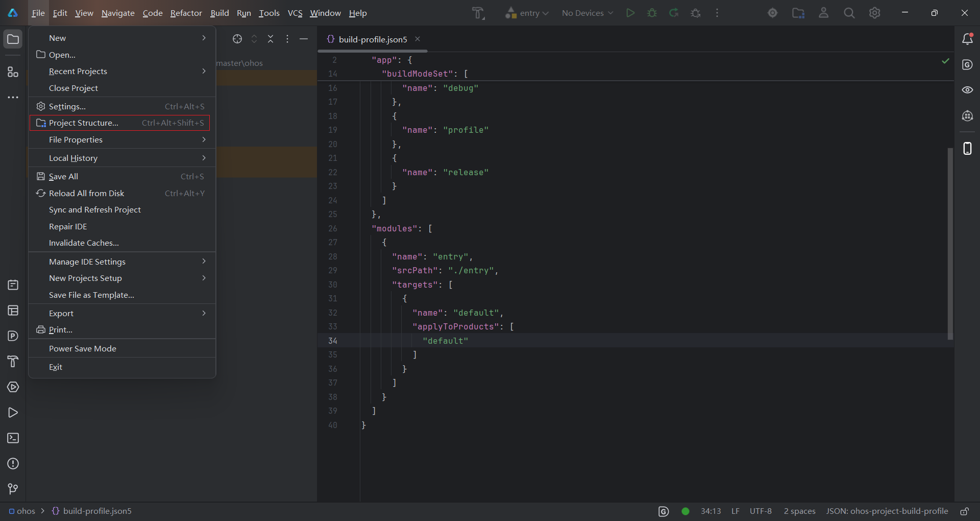980x521 pixels.
Task: Toggle Power Save Mode
Action: tap(82, 348)
